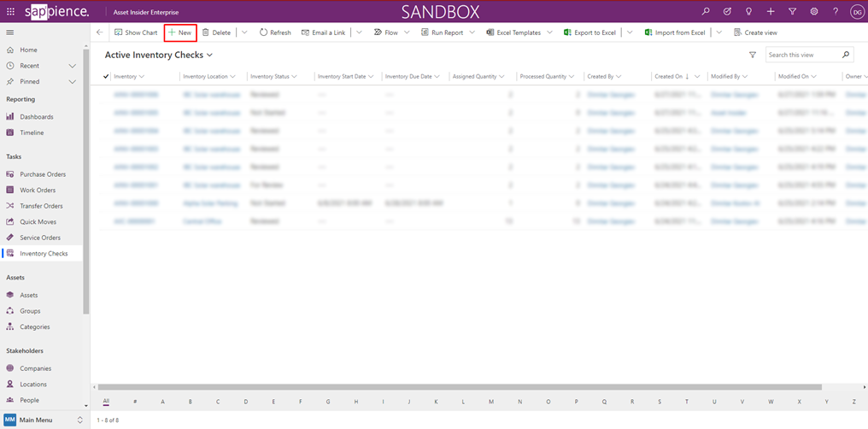868x429 pixels.
Task: Expand the Pinned section in sidebar
Action: 73,81
